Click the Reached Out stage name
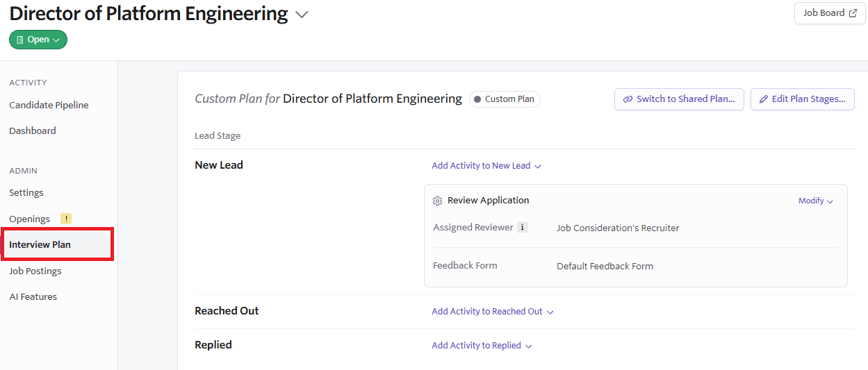Screen dimensions: 868x370 [227, 311]
